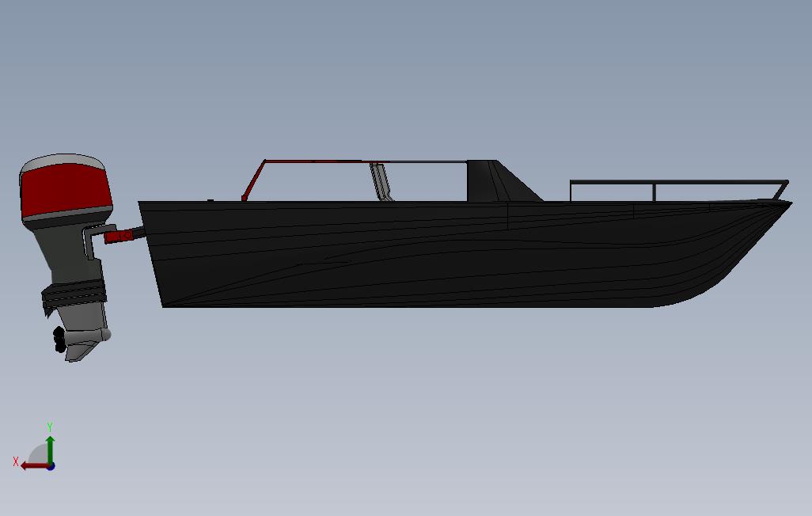Select the grey seat back inside boat
This screenshot has height=516, width=812.
382,181
